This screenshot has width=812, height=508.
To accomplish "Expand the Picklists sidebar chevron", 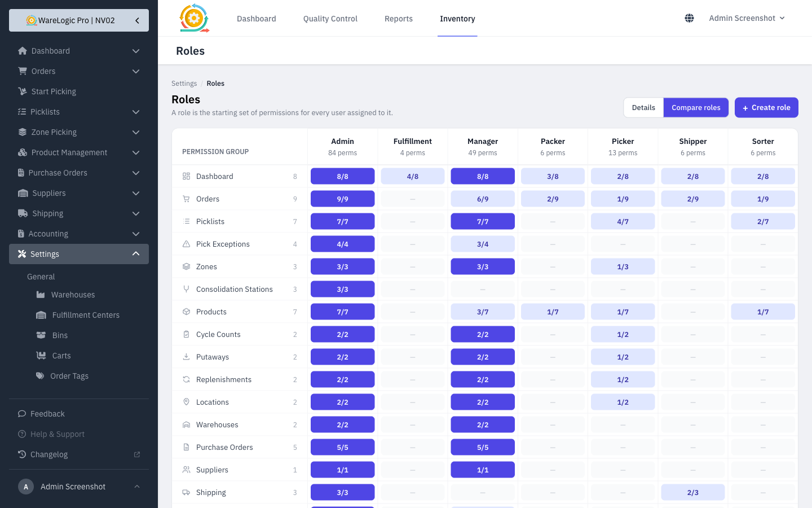I will pyautogui.click(x=136, y=112).
